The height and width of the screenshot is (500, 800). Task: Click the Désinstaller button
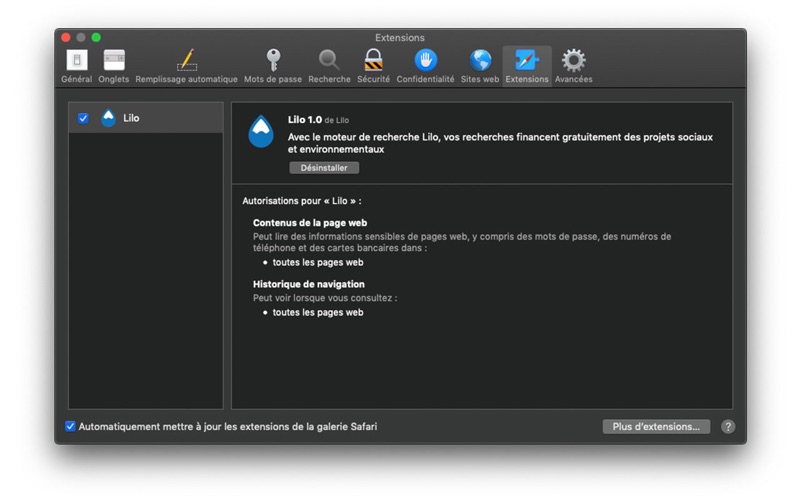click(x=324, y=168)
